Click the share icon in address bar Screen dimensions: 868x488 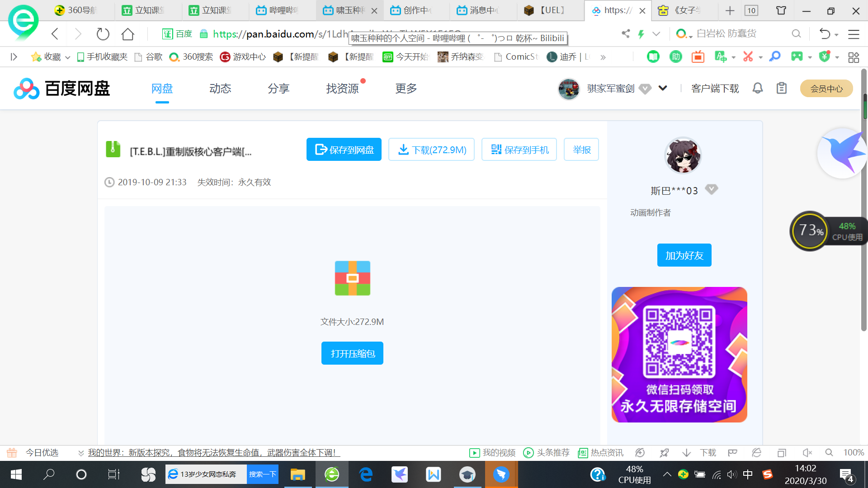pyautogui.click(x=626, y=33)
